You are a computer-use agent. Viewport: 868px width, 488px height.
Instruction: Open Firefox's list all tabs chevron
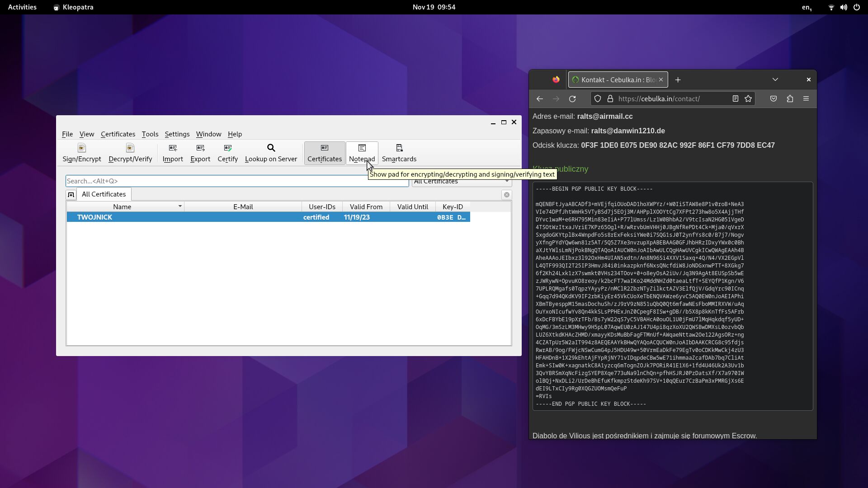(775, 80)
